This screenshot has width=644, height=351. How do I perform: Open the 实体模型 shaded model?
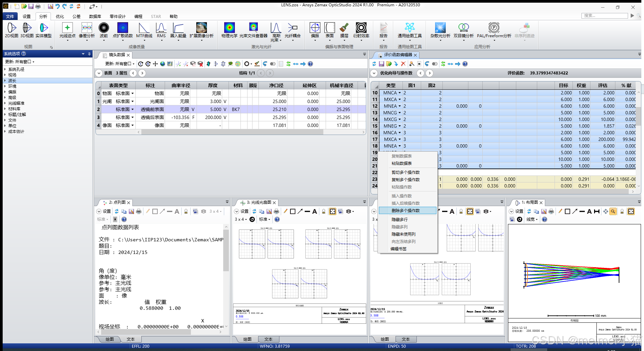[44, 30]
